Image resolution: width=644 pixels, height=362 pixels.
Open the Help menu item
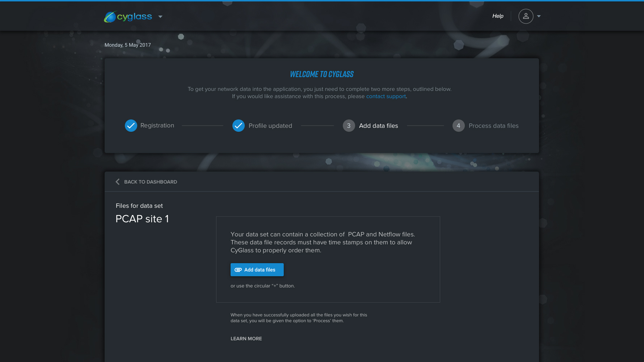pyautogui.click(x=497, y=16)
